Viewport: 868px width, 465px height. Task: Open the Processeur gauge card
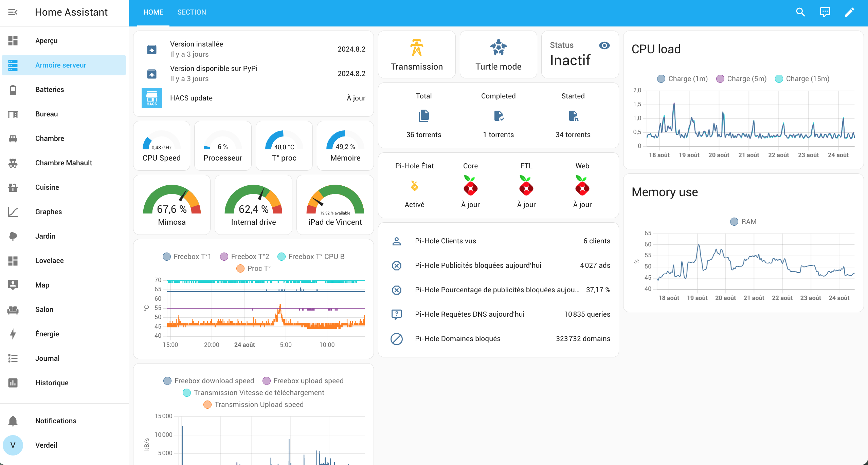pyautogui.click(x=223, y=146)
